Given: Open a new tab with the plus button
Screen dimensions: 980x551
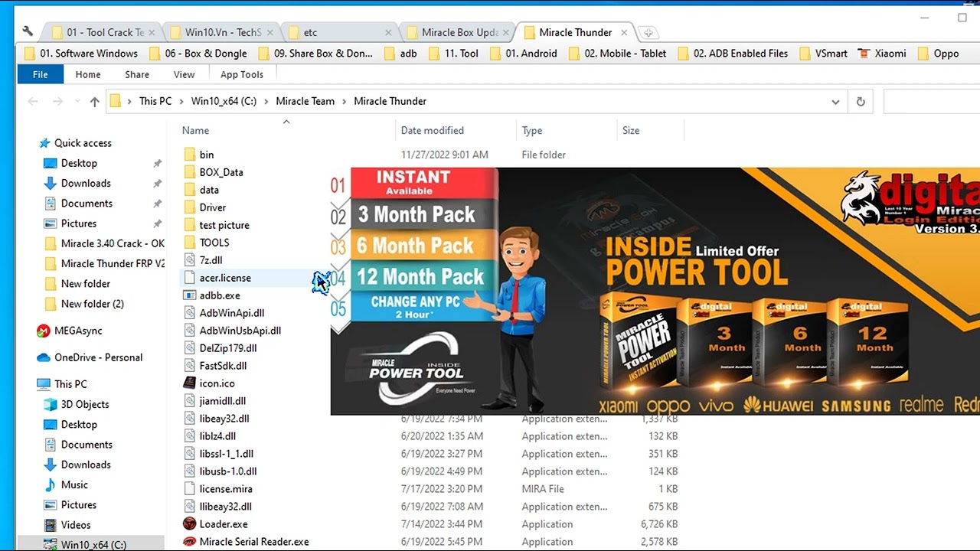Looking at the screenshot, I should pos(648,32).
